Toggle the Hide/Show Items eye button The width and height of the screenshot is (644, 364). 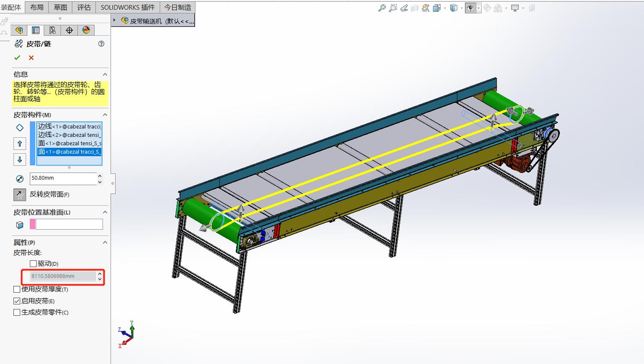470,8
